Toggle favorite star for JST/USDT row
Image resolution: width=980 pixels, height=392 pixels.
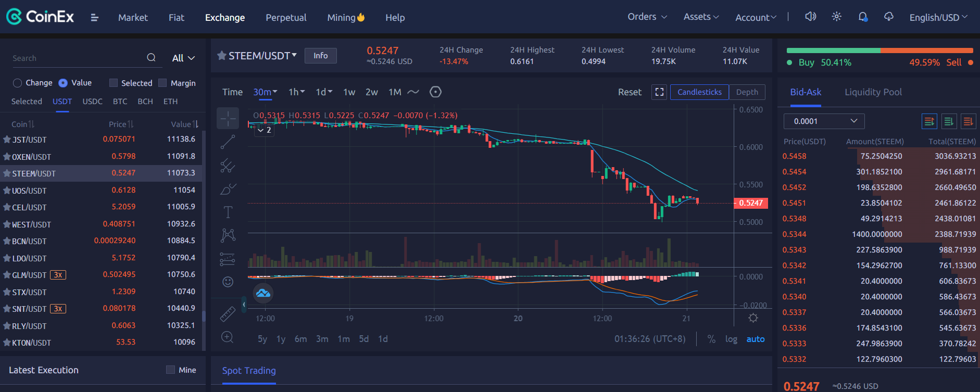click(7, 140)
